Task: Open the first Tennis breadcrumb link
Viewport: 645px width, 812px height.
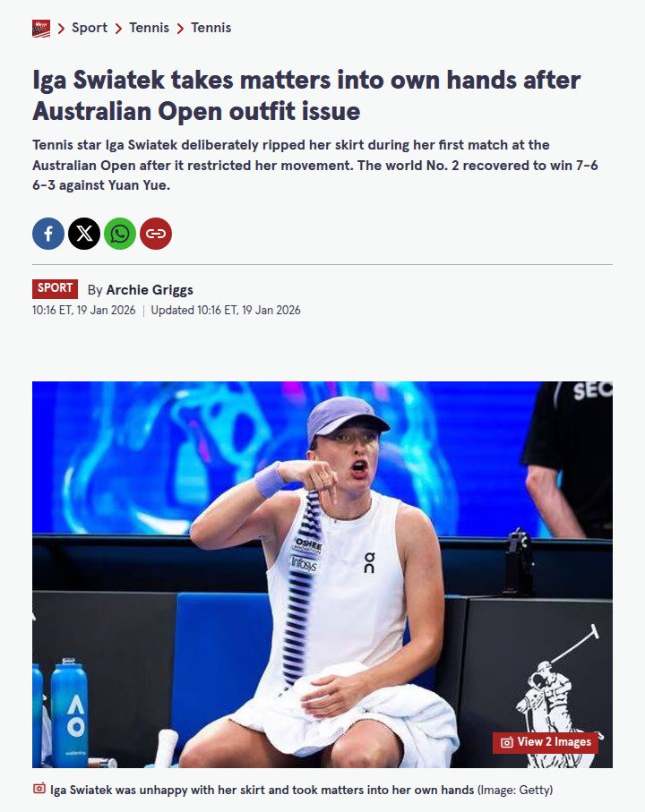Action: click(149, 28)
